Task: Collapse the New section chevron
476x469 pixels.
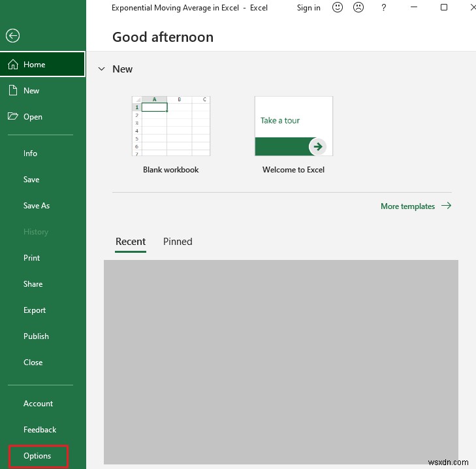Action: [x=101, y=69]
